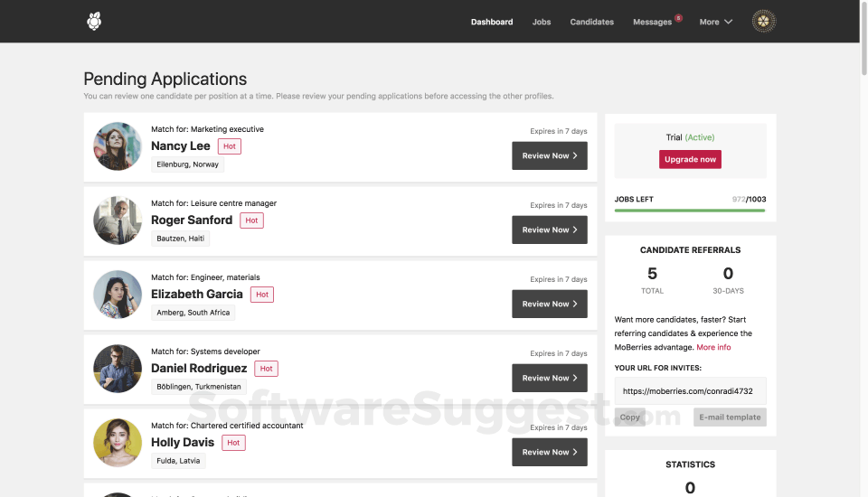Click the Amberg, South Africa location tag
This screenshot has height=497, width=868.
pyautogui.click(x=193, y=313)
